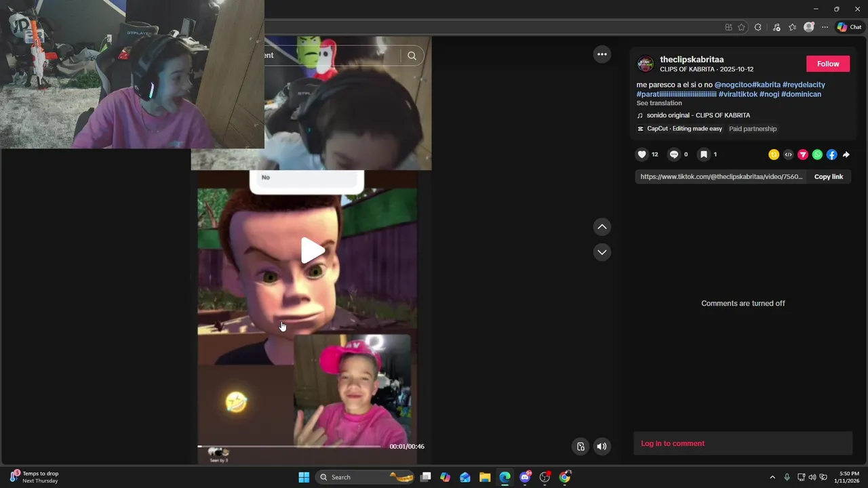Open Edge Favorites list icon

click(792, 27)
